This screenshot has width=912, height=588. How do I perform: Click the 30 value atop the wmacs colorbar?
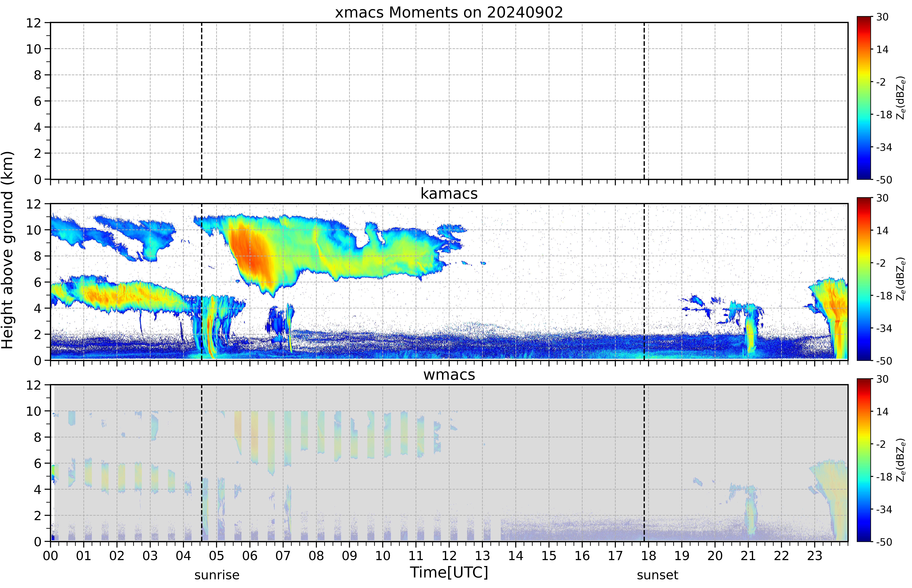coord(882,379)
